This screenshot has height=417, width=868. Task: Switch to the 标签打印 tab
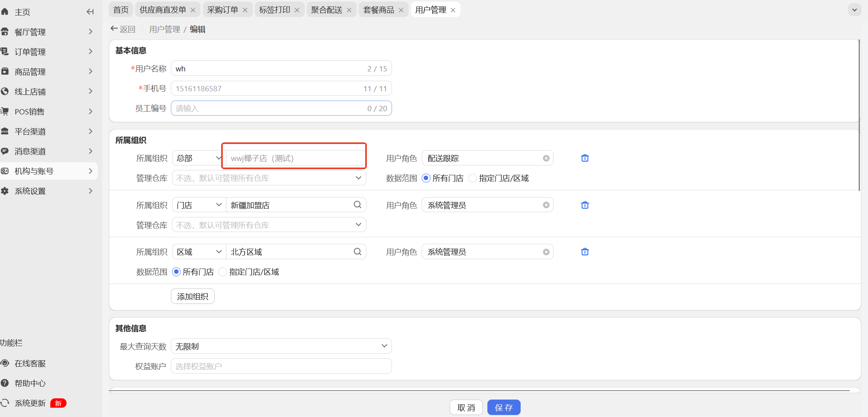pyautogui.click(x=275, y=10)
